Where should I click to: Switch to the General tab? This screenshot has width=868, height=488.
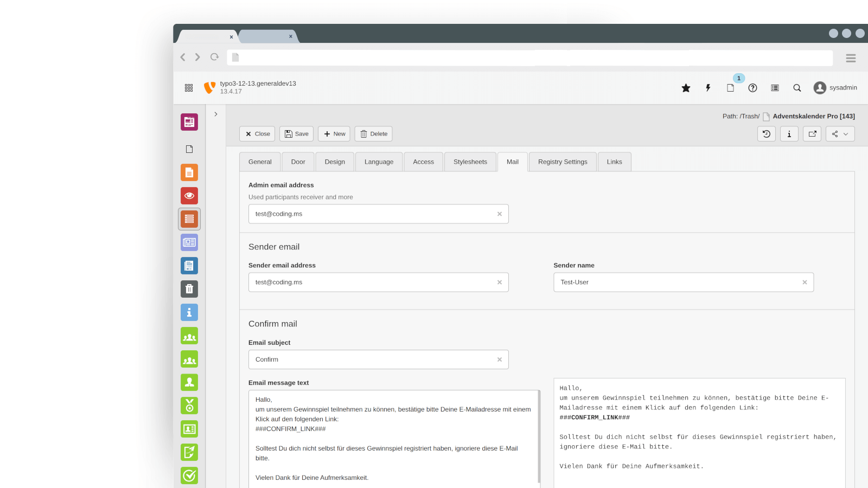tap(260, 162)
